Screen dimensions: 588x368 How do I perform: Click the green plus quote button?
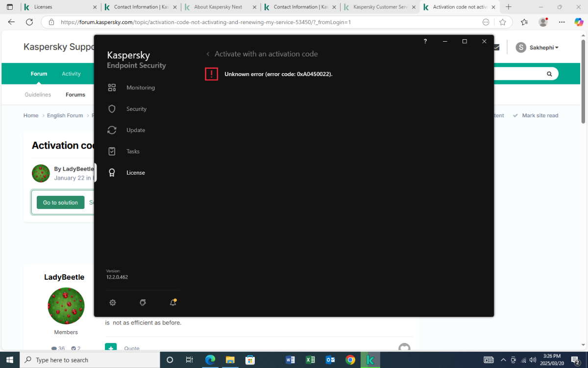click(x=111, y=347)
